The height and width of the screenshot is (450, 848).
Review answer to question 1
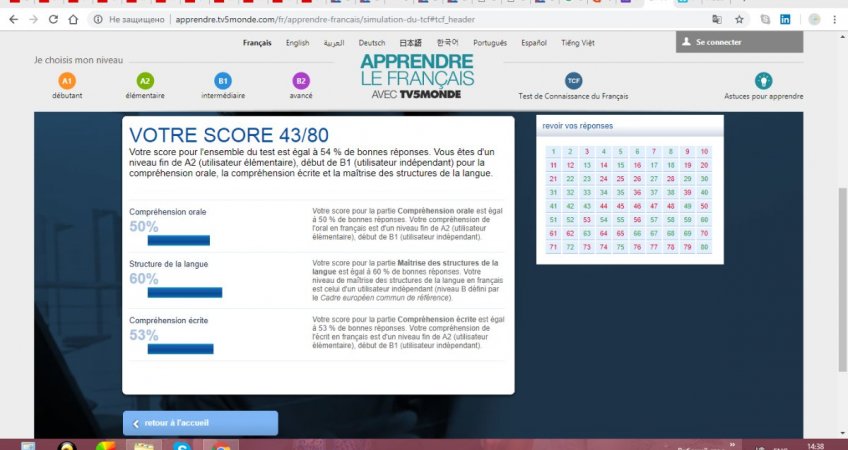[553, 152]
